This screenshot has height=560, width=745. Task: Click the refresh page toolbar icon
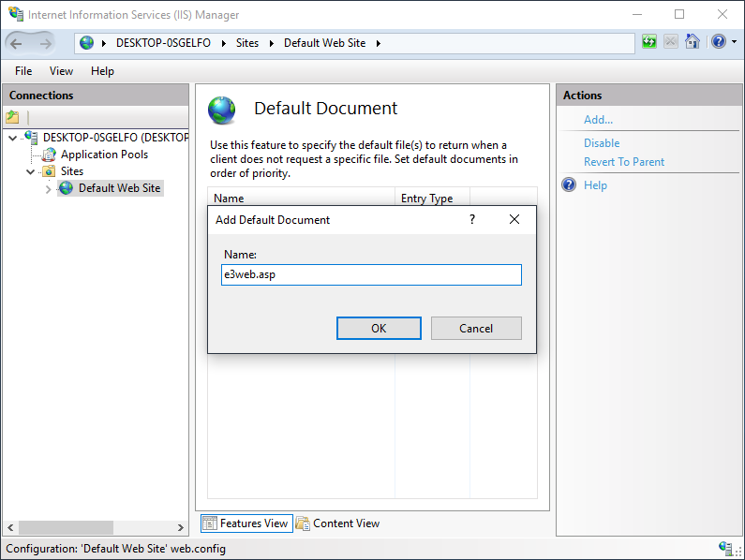click(649, 42)
